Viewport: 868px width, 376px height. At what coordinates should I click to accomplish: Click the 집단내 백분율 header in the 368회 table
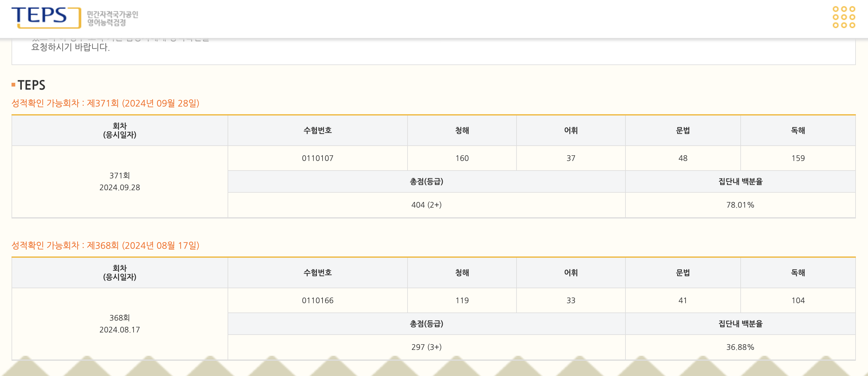tap(740, 324)
